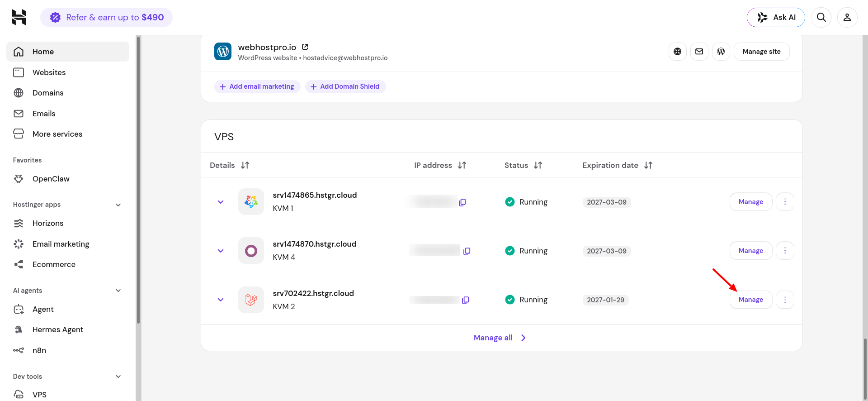Click the KVM 4 plan label
Image resolution: width=868 pixels, height=401 pixels.
(284, 257)
